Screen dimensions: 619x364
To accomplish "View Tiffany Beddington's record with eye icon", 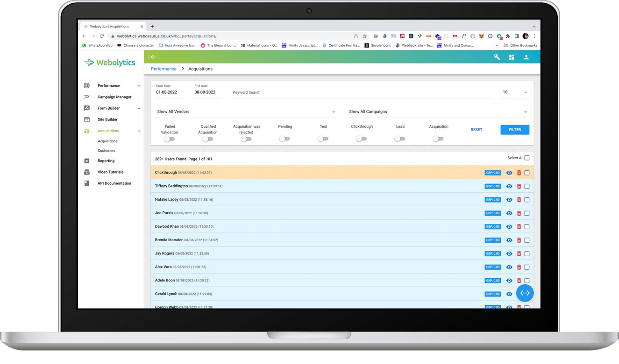I will [x=509, y=186].
